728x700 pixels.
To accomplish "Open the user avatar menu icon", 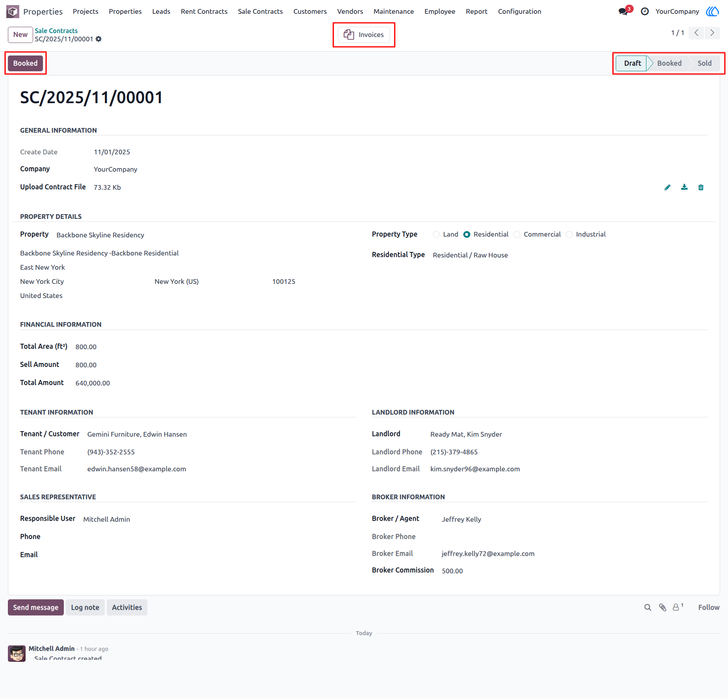I will pos(712,11).
